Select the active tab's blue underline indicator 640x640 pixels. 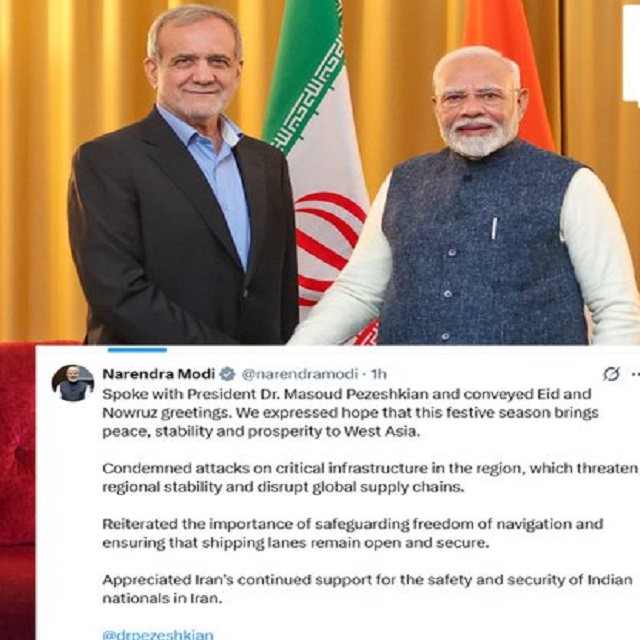137,350
